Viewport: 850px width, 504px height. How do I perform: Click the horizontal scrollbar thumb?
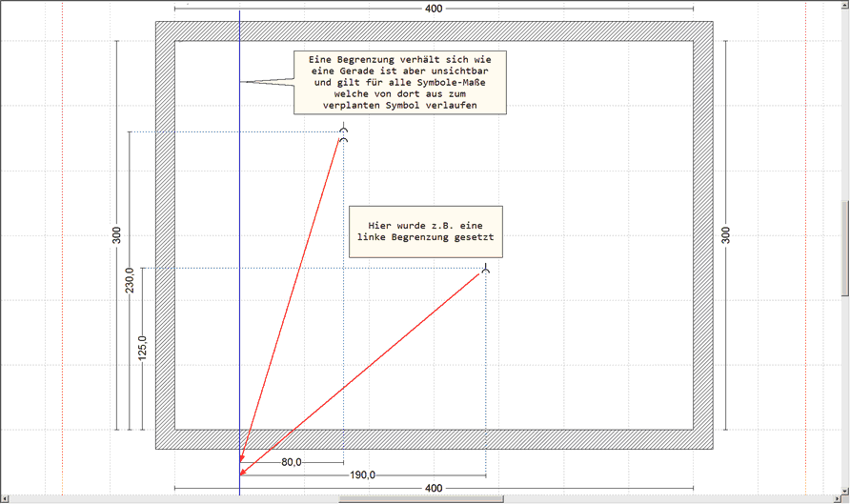[x=420, y=498]
